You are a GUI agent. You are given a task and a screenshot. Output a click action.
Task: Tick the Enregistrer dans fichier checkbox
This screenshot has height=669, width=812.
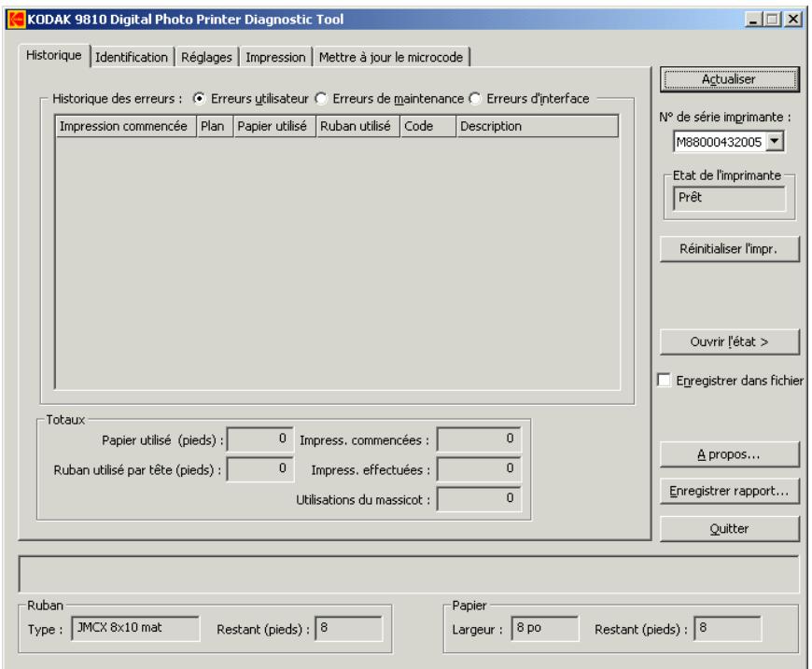(664, 380)
